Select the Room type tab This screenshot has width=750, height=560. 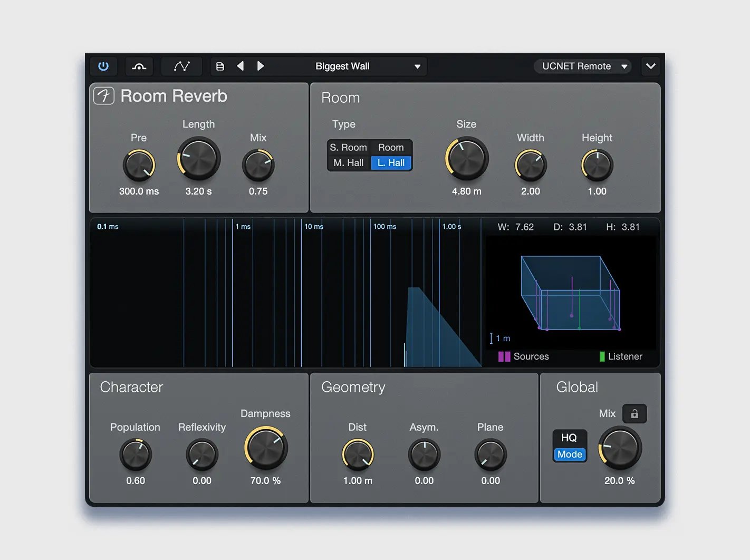(391, 147)
